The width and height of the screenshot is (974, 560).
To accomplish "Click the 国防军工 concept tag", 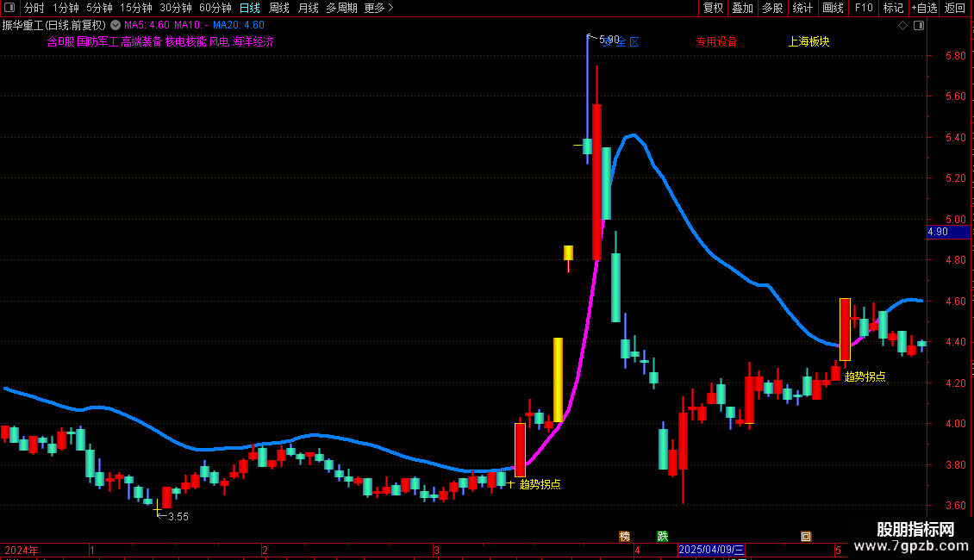I will pos(97,41).
